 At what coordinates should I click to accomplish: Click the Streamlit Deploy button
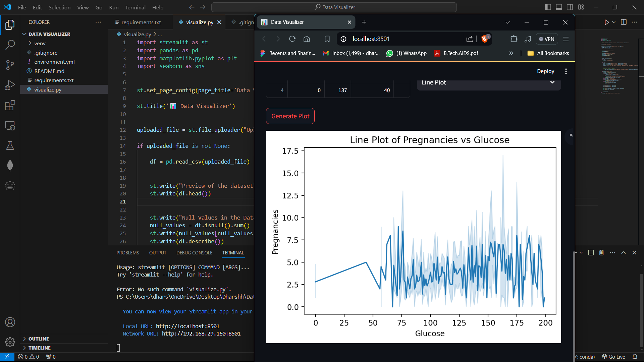click(545, 71)
